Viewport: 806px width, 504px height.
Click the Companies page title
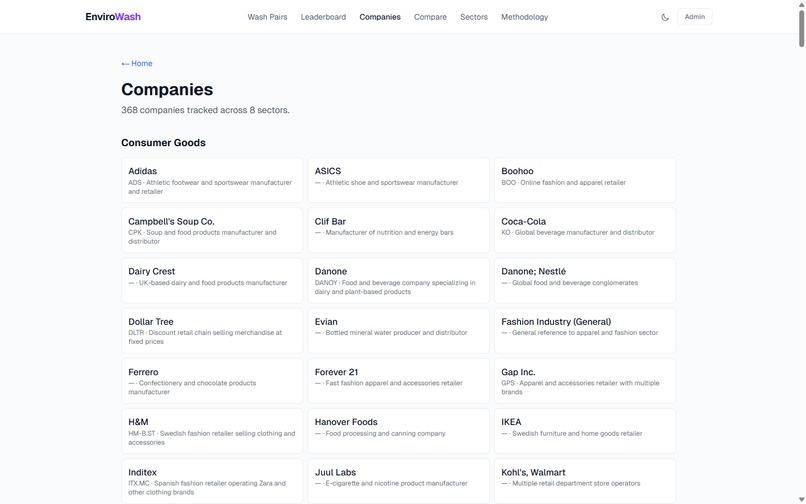click(167, 89)
